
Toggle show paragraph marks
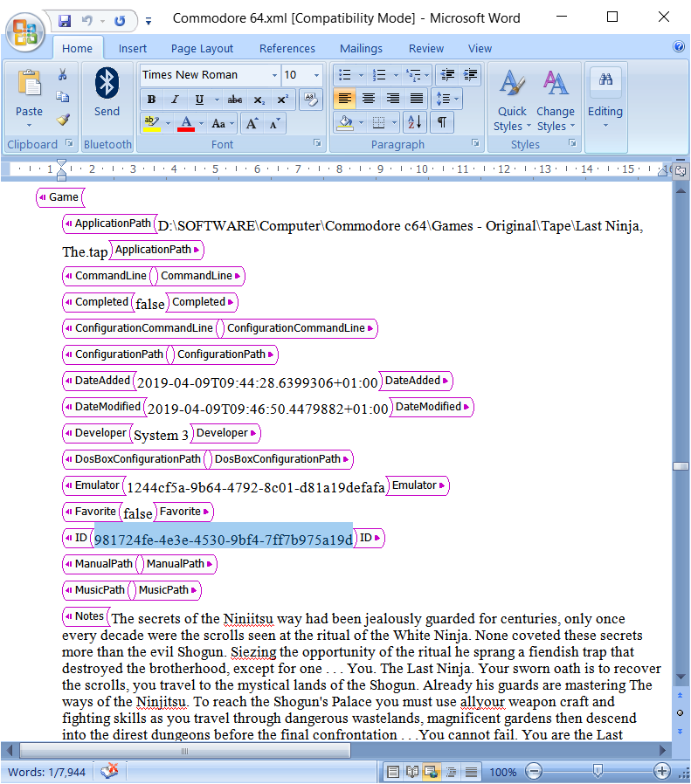point(442,122)
